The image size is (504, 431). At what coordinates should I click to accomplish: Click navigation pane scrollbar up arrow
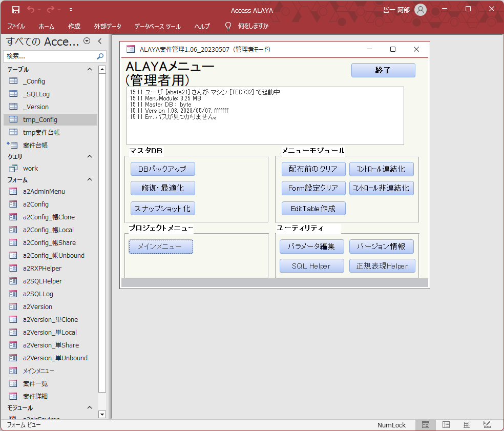pos(102,70)
